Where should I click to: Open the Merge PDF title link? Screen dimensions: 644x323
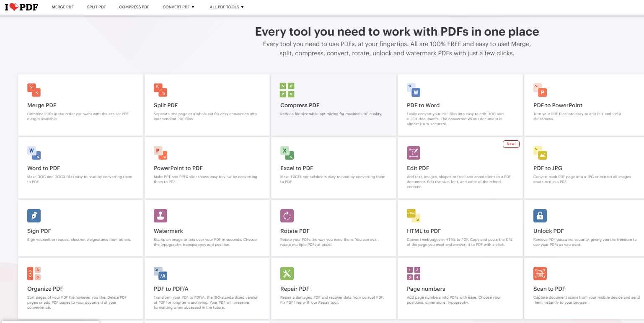tap(41, 106)
